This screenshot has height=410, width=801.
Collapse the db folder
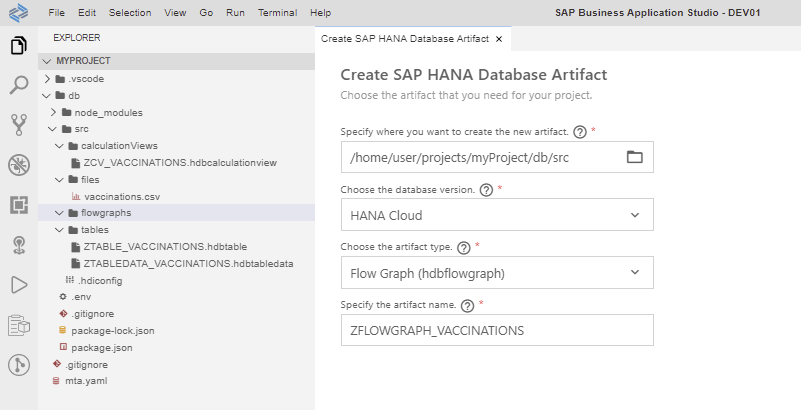click(x=47, y=95)
